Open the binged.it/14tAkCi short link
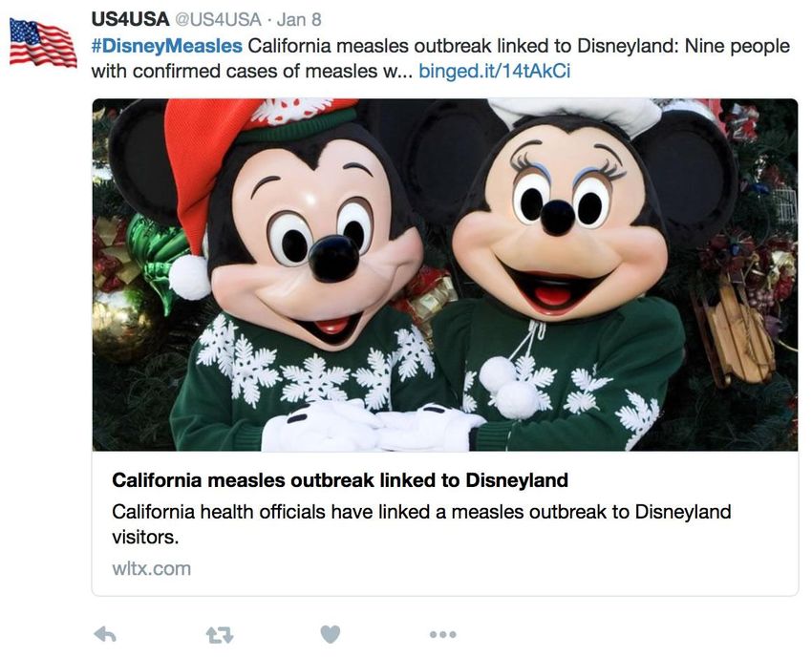Screen dimensions: 812x657 [x=495, y=71]
